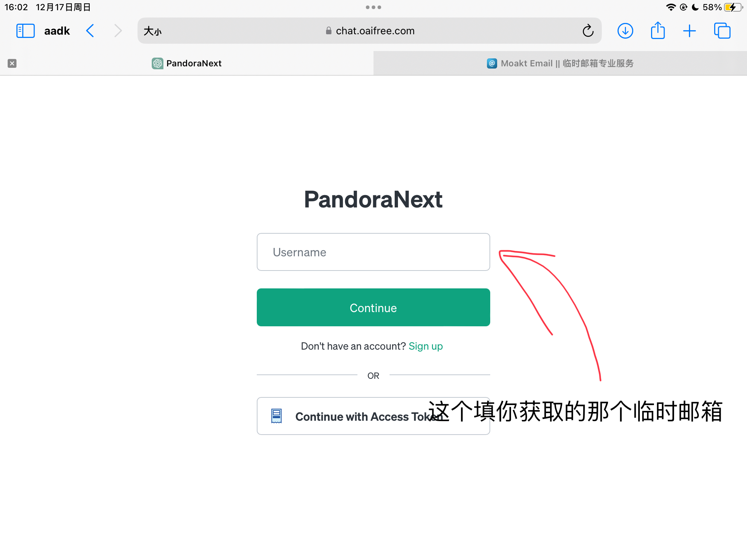747x560 pixels.
Task: Click the green Continue button
Action: [373, 307]
